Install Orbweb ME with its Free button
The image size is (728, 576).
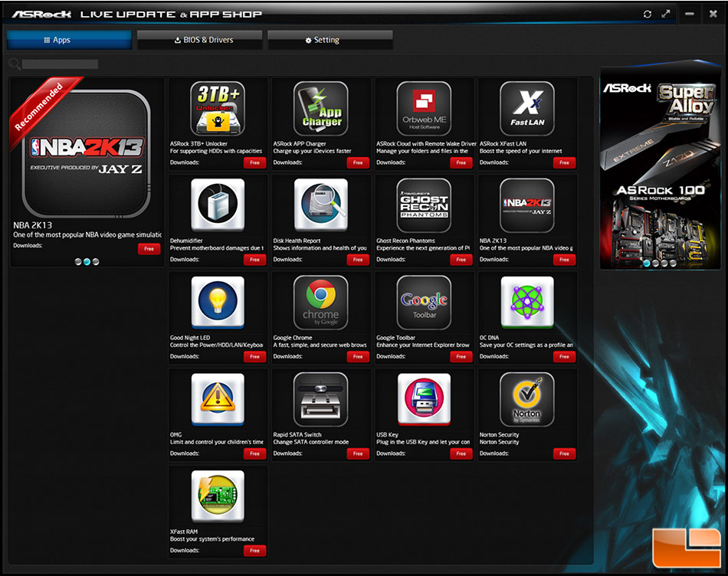tap(461, 162)
